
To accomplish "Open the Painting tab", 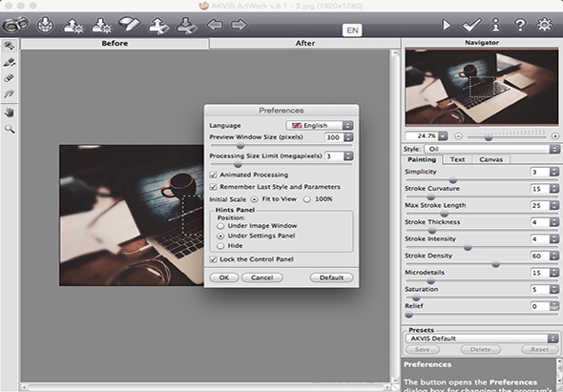I will (422, 159).
